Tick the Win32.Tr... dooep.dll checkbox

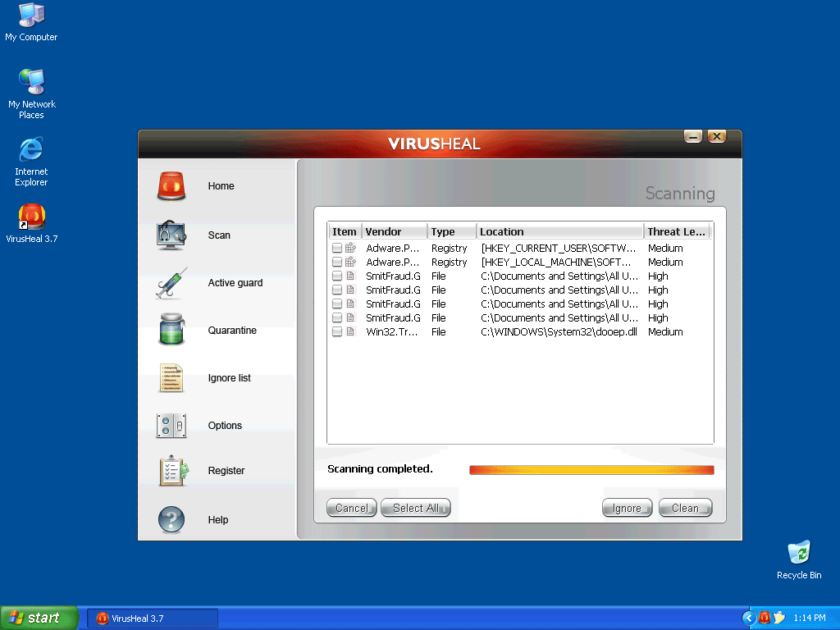coord(337,332)
